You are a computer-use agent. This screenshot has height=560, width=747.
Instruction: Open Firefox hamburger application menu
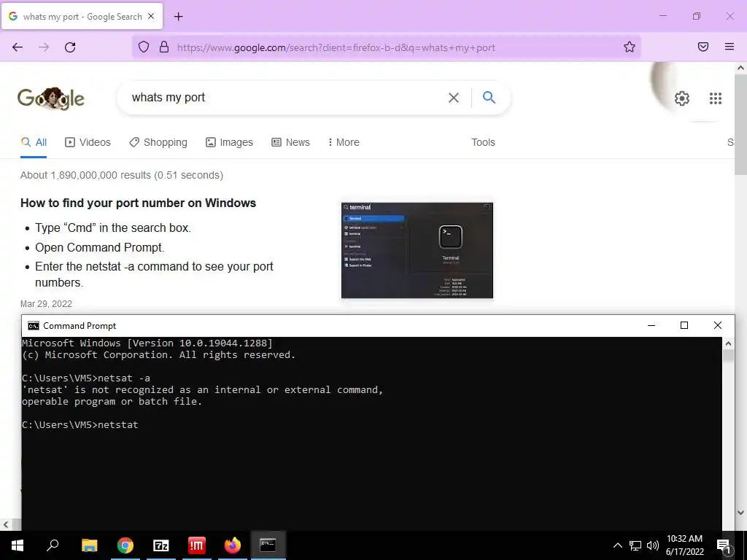(x=729, y=47)
